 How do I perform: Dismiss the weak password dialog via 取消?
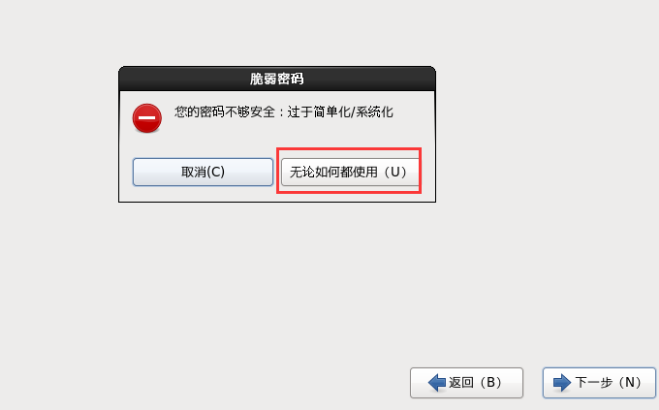(x=203, y=172)
